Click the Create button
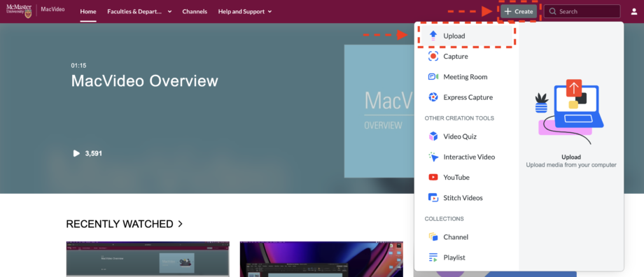 (x=519, y=11)
